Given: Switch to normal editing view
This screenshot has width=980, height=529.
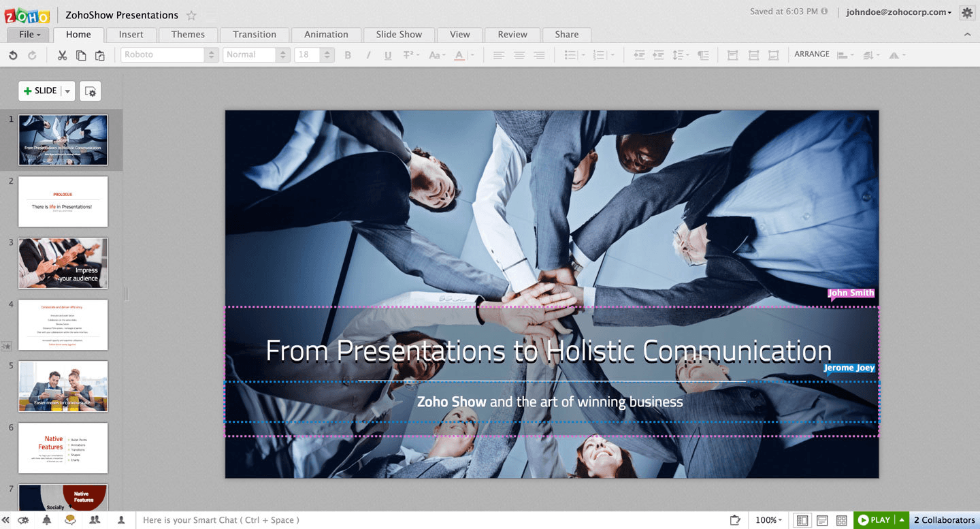Looking at the screenshot, I should tap(802, 520).
